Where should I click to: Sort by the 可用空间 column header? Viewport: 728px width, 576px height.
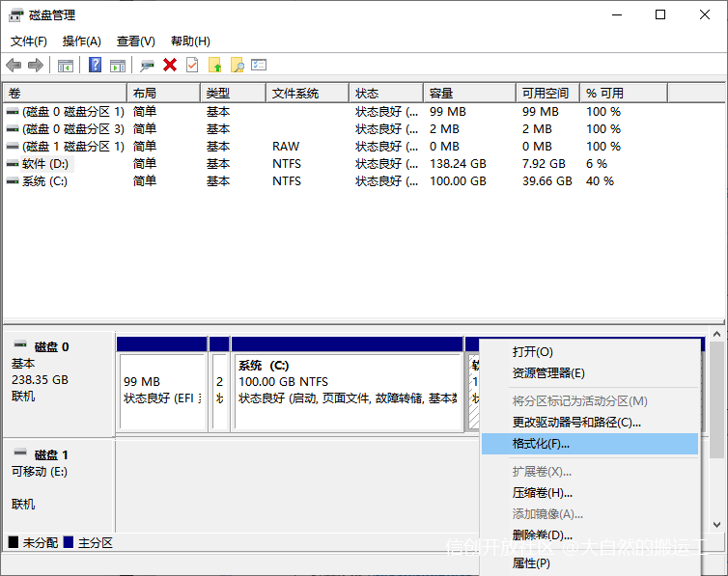click(x=547, y=94)
